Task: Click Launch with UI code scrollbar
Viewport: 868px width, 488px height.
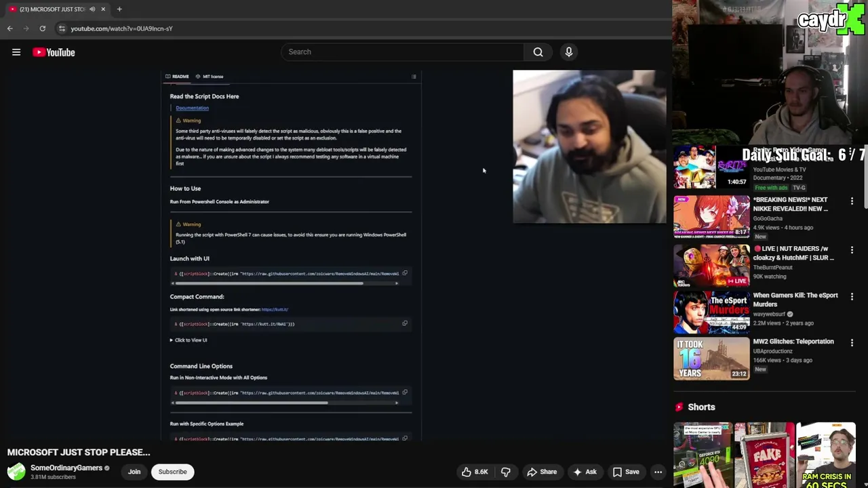Action: [x=270, y=283]
